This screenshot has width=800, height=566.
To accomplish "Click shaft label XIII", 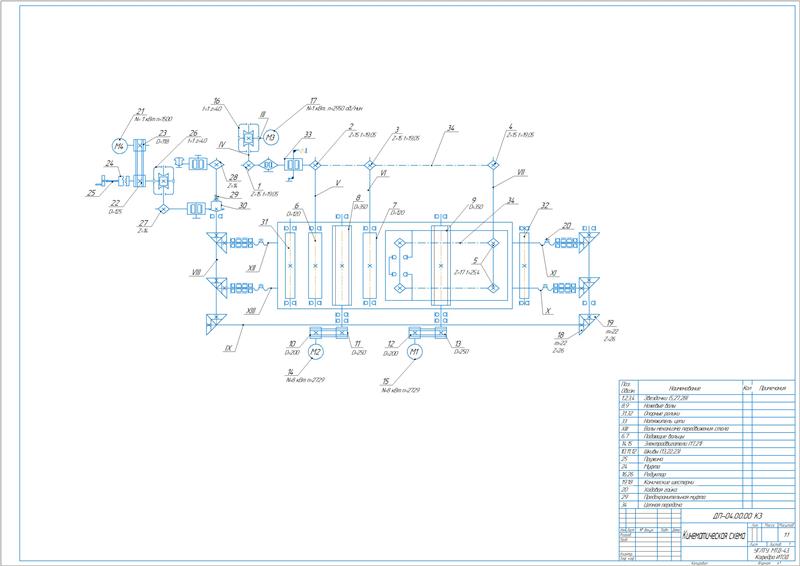I will coord(251,310).
